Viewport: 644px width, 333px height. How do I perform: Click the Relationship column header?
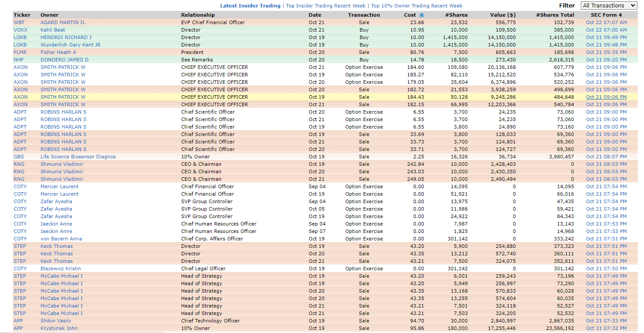[198, 15]
